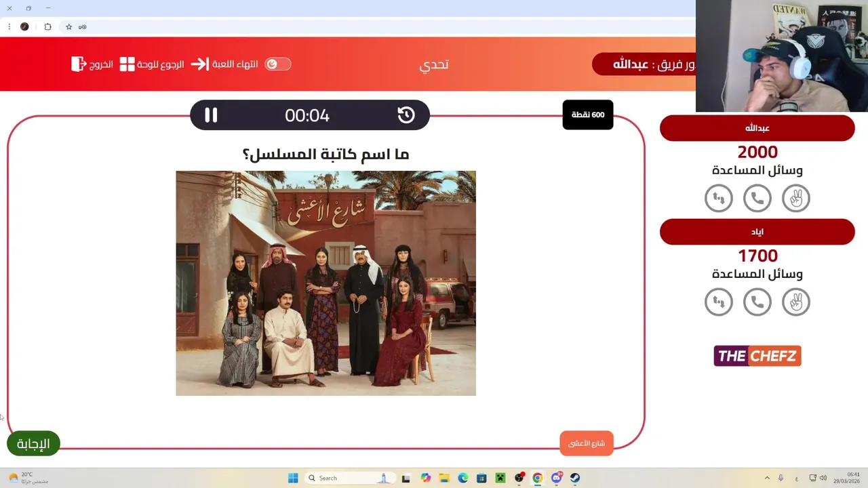Screen dimensions: 868x488
Task: Click the 600 نقطة points badge
Action: pyautogui.click(x=588, y=115)
